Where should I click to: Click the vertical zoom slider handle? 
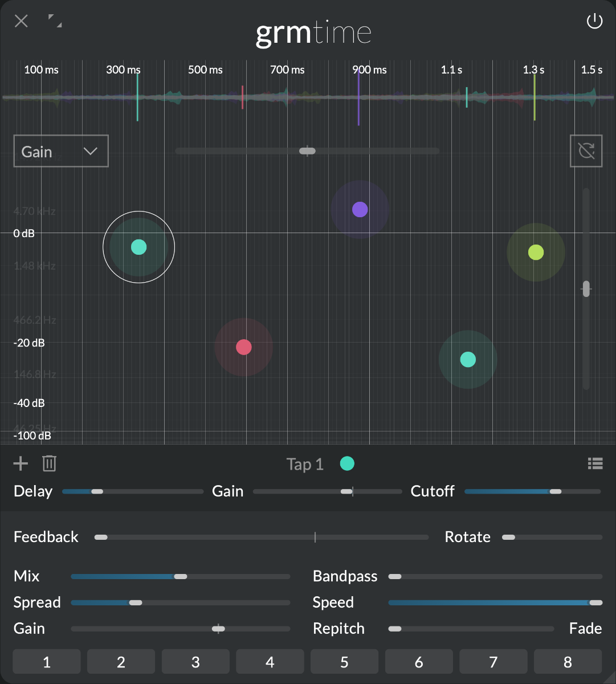pos(586,289)
